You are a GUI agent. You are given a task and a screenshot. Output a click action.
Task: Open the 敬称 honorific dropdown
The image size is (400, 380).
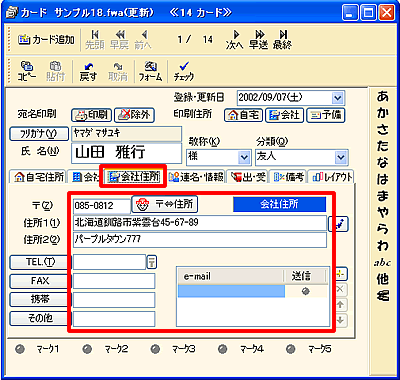(244, 157)
